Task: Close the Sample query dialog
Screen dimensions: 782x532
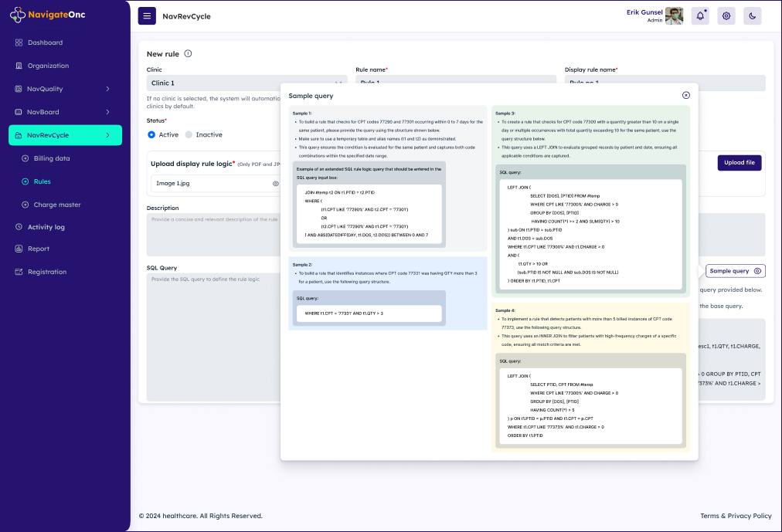Action: [x=686, y=95]
